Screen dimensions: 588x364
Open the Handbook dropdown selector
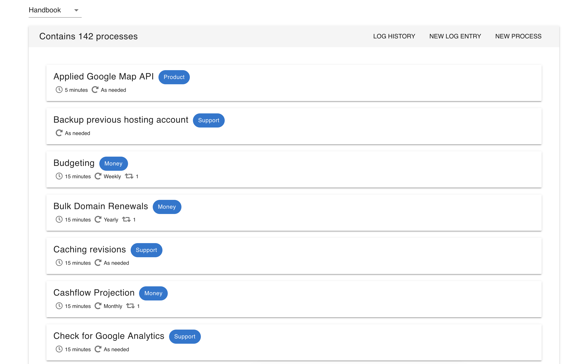55,10
